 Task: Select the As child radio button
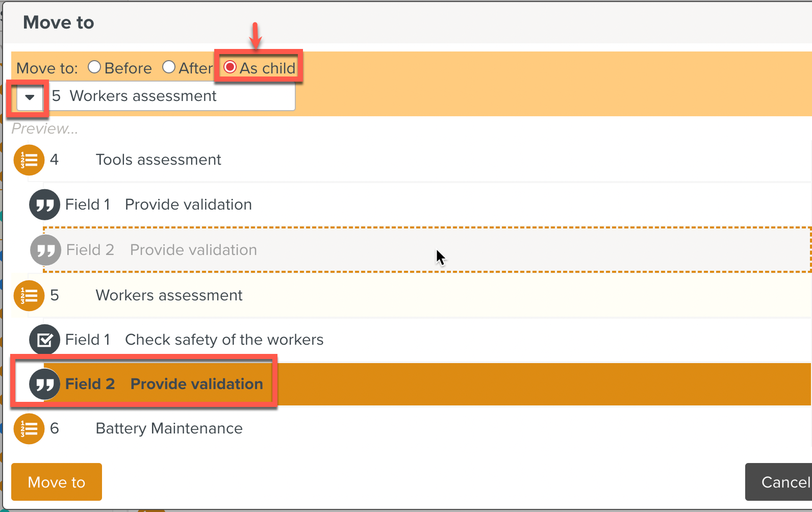click(231, 67)
